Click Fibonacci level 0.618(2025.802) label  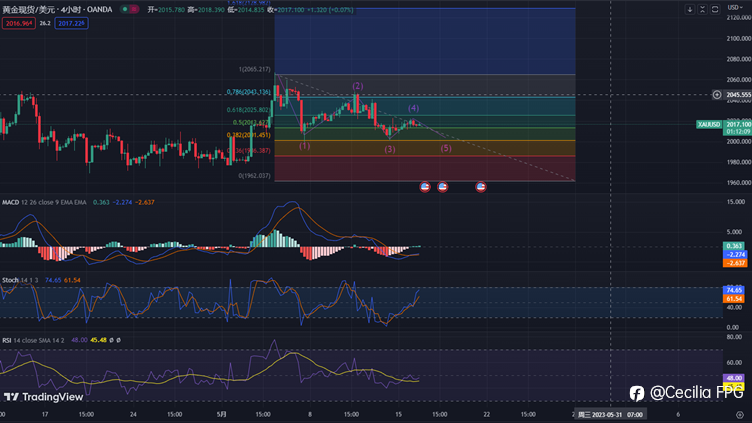tap(248, 110)
